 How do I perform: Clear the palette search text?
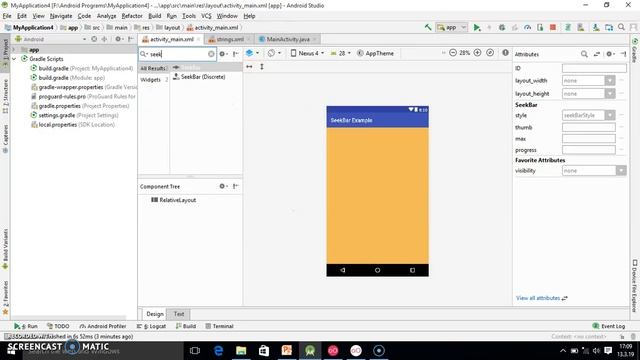click(211, 54)
